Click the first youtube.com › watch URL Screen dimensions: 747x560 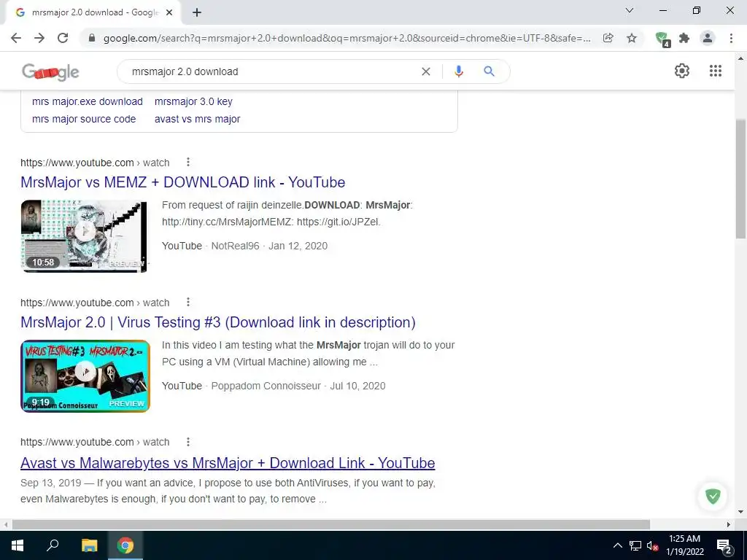[x=95, y=163]
